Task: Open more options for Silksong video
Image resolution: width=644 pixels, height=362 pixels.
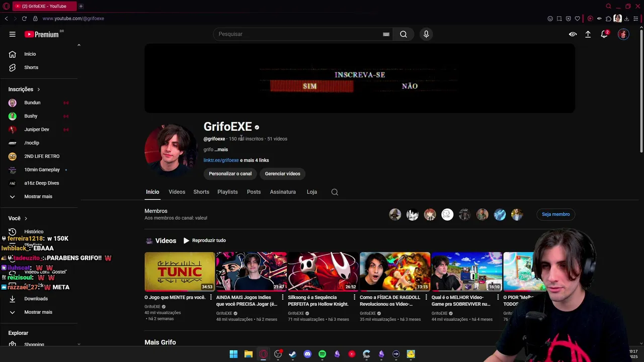Action: 354,298
